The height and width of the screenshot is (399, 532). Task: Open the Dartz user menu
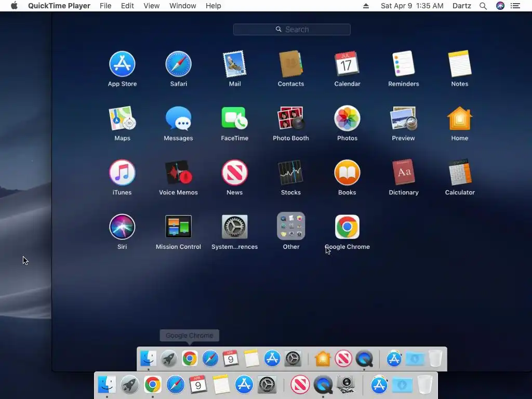click(462, 6)
